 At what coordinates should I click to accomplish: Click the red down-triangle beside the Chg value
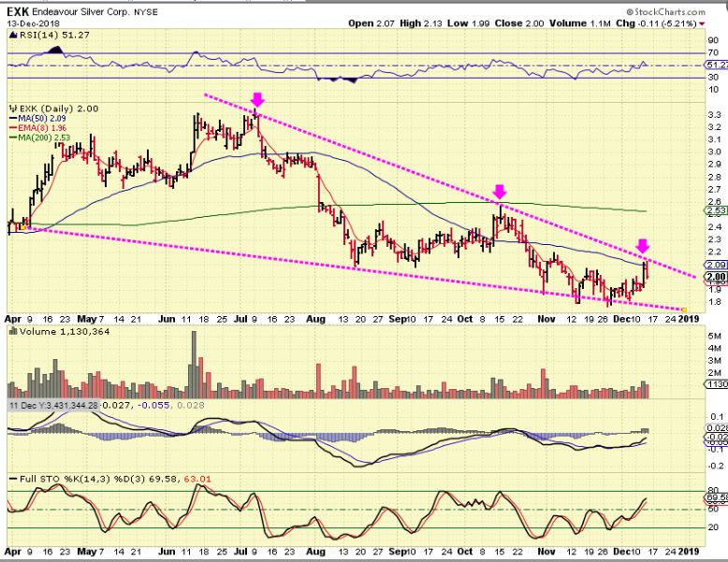click(x=702, y=23)
